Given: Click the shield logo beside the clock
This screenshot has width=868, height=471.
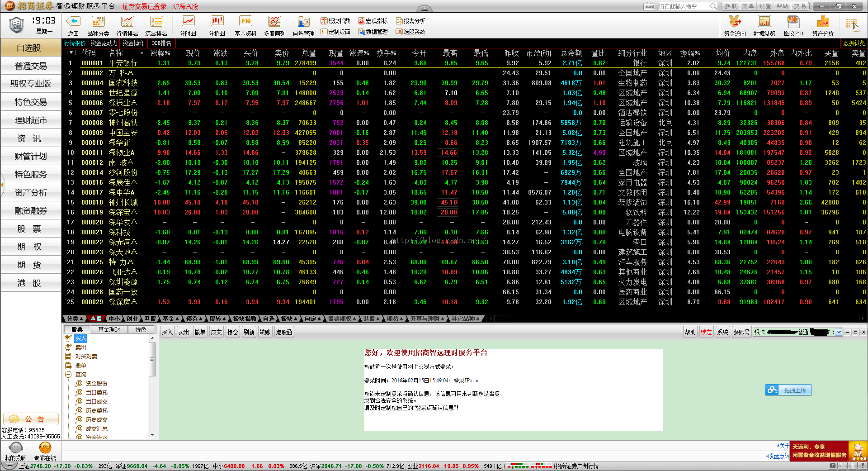Looking at the screenshot, I should pos(17,25).
